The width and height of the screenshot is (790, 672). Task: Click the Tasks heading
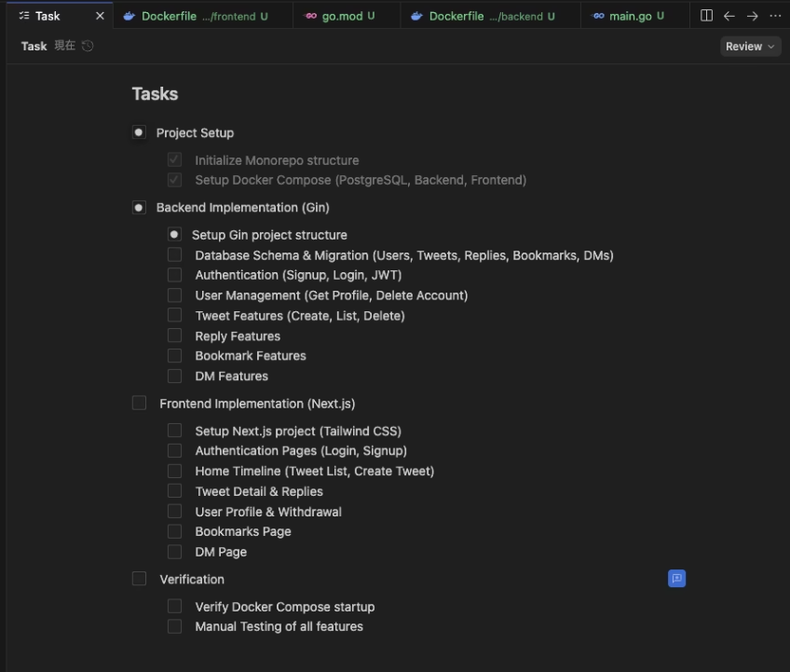156,94
